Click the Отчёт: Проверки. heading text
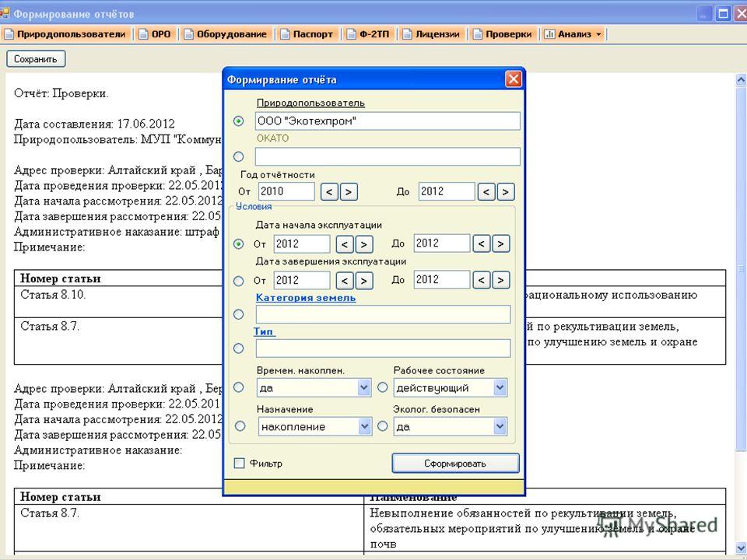This screenshot has height=560, width=747. [x=61, y=93]
